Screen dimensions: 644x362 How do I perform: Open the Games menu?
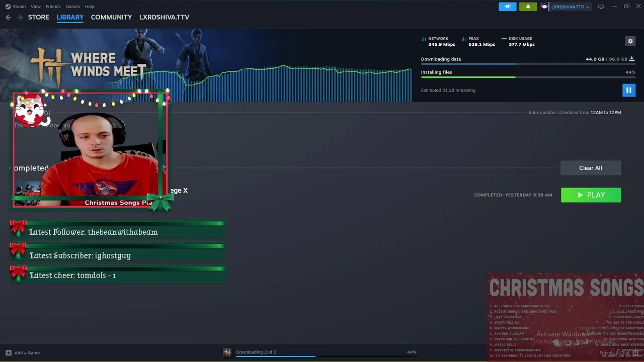72,7
